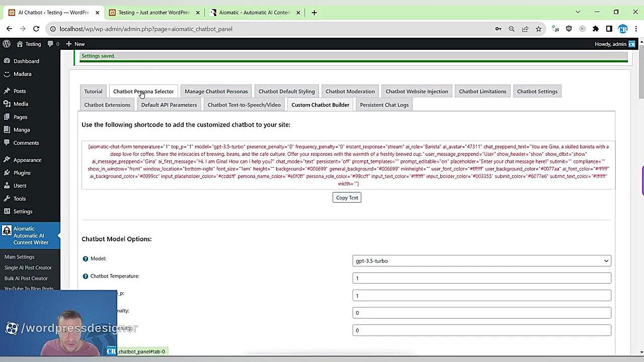Image resolution: width=644 pixels, height=362 pixels.
Task: Click the help icon next to Model
Action: (x=85, y=259)
